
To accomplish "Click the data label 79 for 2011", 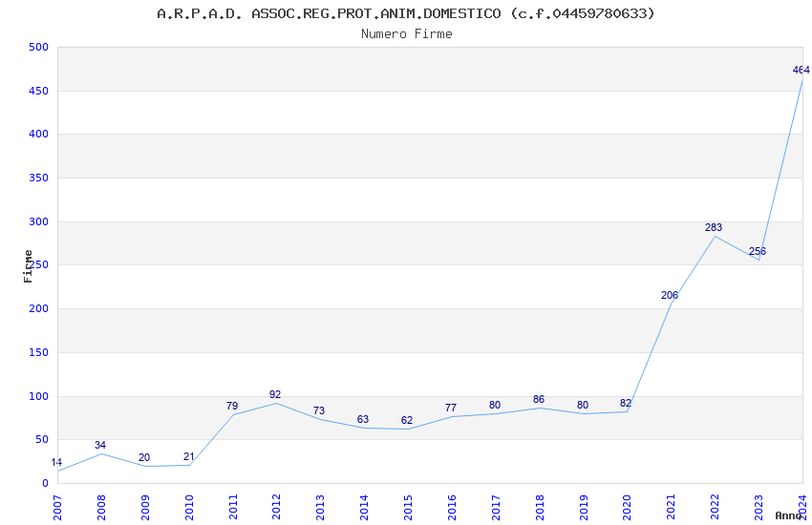I will [x=232, y=406].
